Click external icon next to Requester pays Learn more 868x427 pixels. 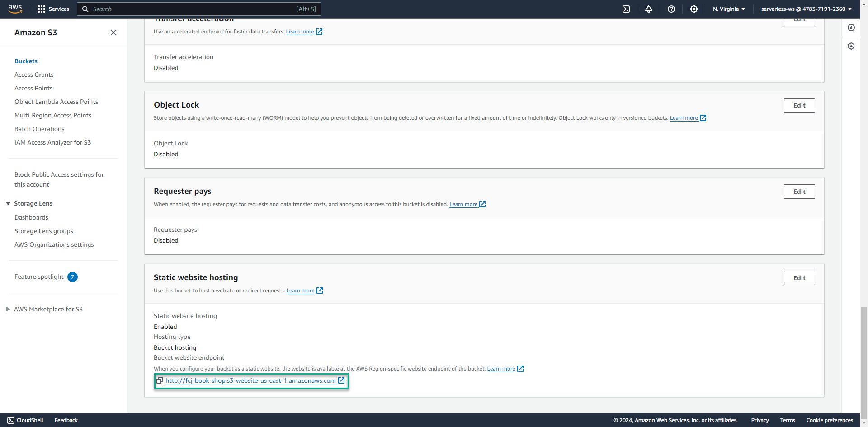(x=482, y=204)
